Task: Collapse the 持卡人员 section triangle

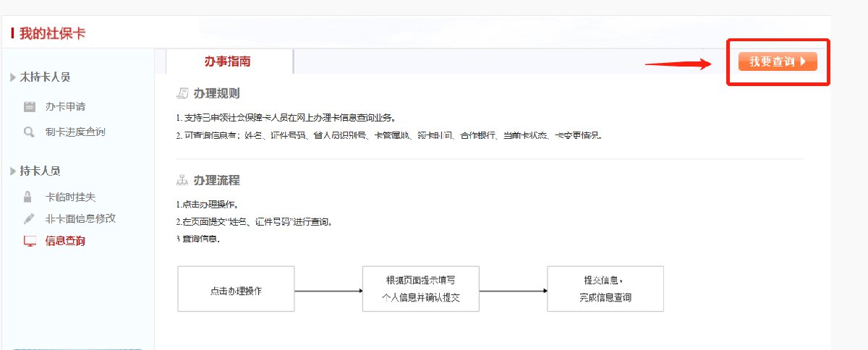Action: click(13, 171)
